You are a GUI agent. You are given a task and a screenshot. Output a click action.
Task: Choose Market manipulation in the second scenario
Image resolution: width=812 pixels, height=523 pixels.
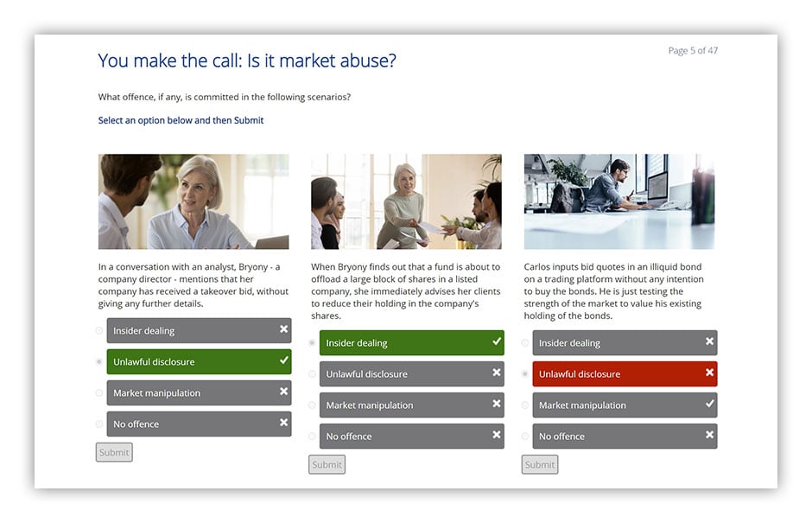[412, 405]
